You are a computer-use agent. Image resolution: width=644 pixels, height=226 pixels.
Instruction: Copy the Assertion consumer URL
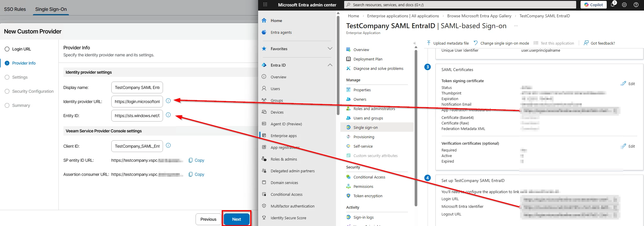[x=196, y=174]
